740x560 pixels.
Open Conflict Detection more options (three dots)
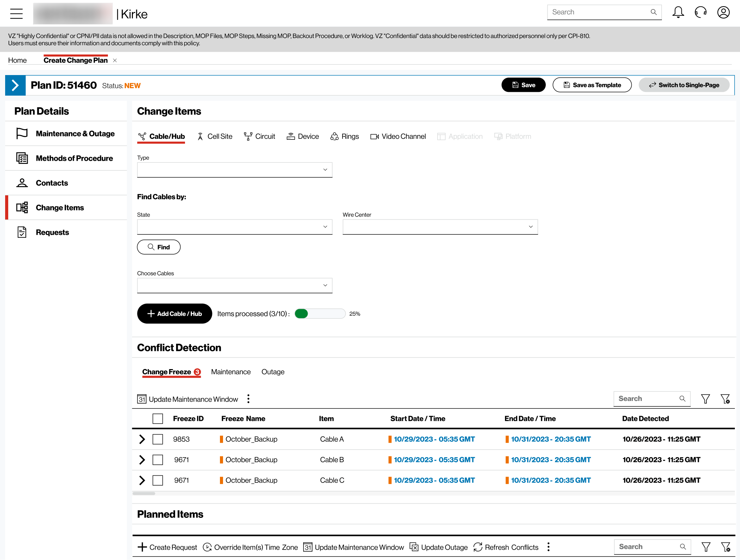(x=248, y=399)
